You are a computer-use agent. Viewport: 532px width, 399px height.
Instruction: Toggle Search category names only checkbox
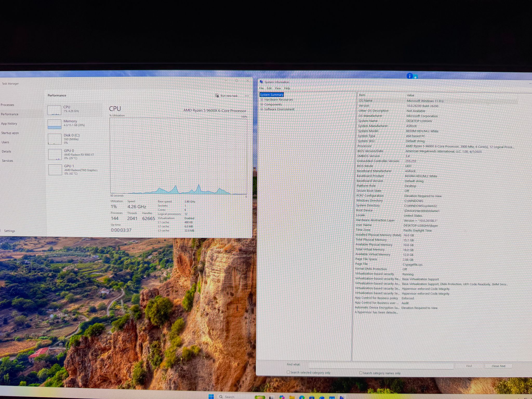coord(361,373)
